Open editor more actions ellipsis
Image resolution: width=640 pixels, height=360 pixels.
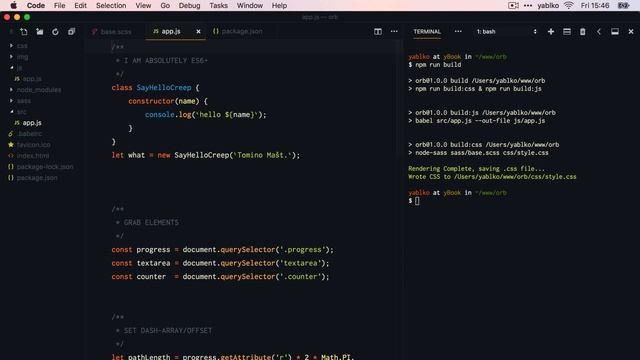(x=394, y=31)
